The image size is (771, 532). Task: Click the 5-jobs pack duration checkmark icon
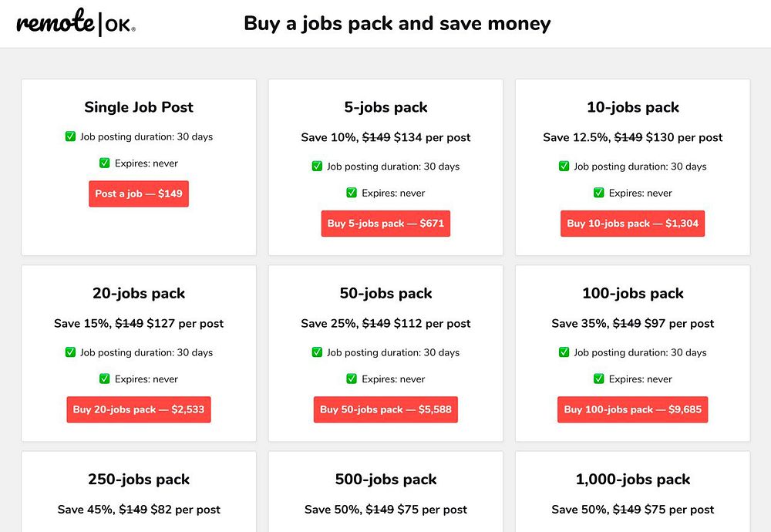coord(317,167)
